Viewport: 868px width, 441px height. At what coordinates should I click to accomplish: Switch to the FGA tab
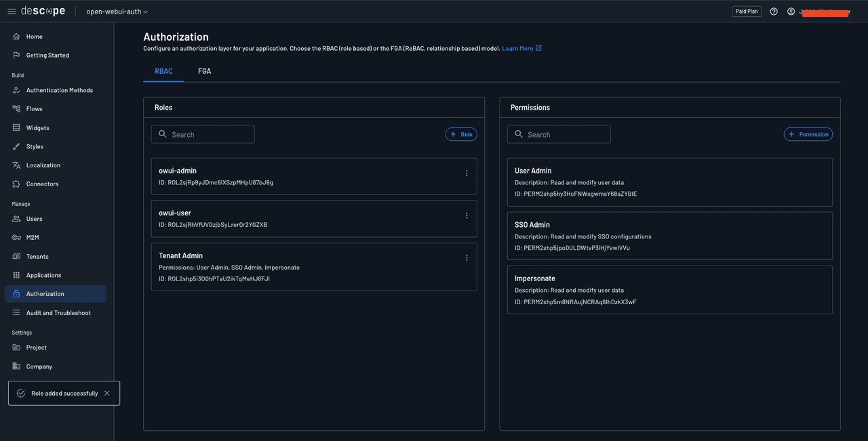(x=204, y=70)
